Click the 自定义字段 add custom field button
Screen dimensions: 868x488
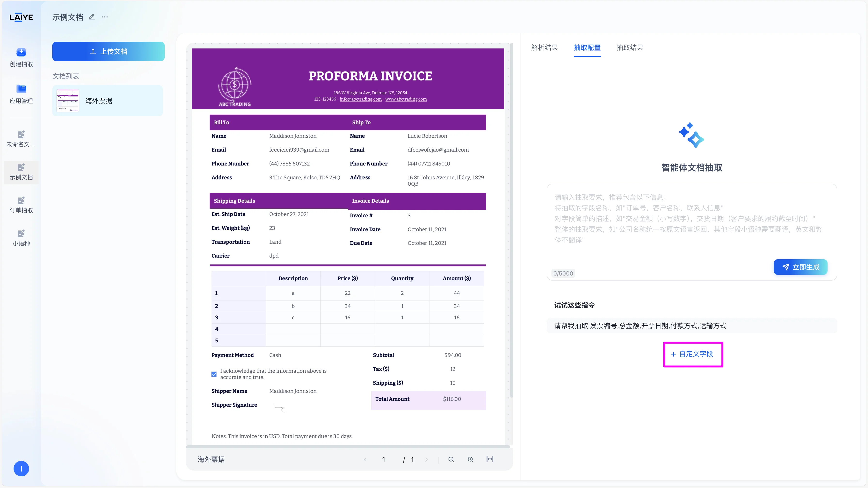[x=693, y=354]
